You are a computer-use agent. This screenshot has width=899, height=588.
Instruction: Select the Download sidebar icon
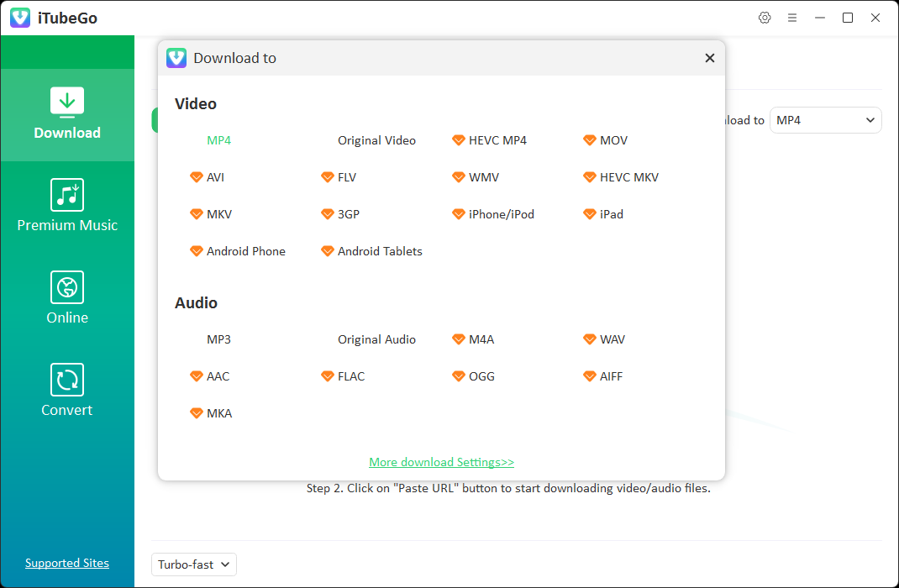67,102
